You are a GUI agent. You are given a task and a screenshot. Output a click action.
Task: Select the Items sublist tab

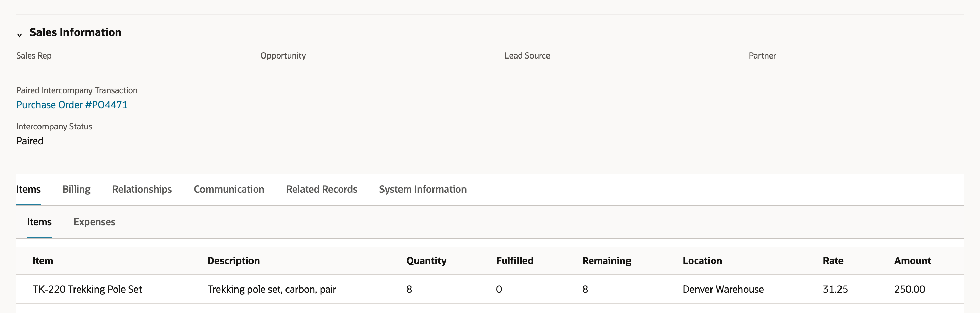tap(39, 222)
